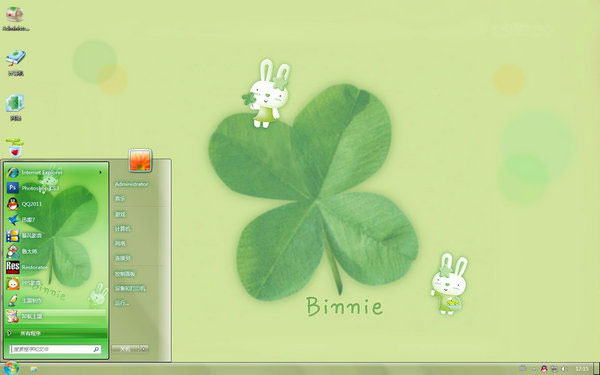Show All Programs list

55,333
